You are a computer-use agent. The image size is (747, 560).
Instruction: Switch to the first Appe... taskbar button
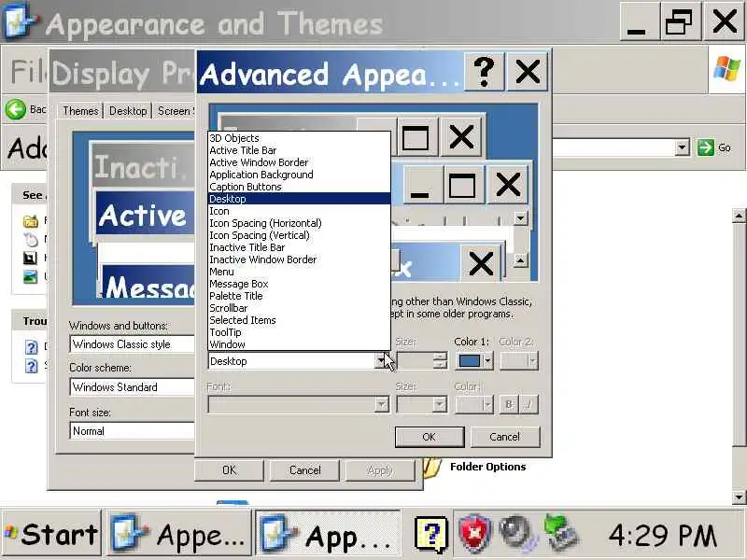pos(177,533)
